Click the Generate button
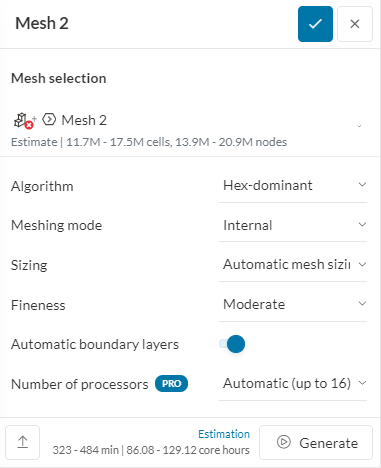381x468 pixels. click(316, 442)
